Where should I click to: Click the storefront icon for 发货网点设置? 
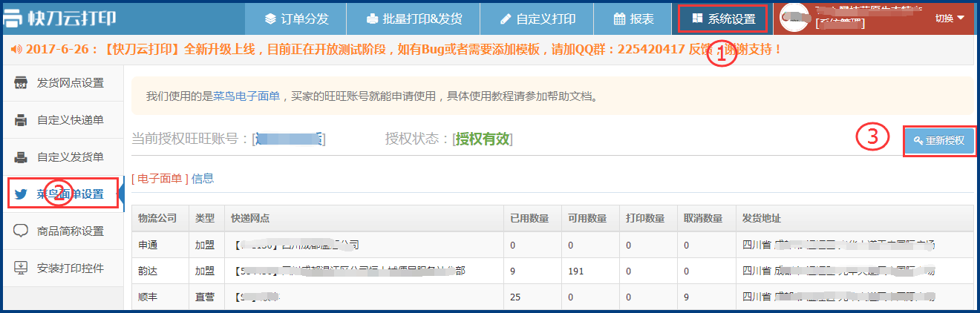coord(22,82)
